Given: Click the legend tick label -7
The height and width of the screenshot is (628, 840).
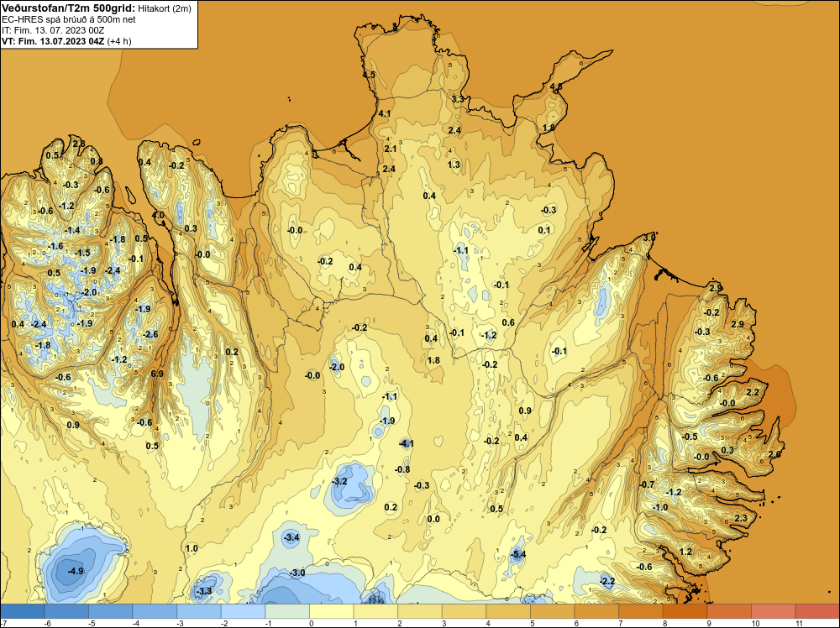Looking at the screenshot, I should [x=3, y=623].
